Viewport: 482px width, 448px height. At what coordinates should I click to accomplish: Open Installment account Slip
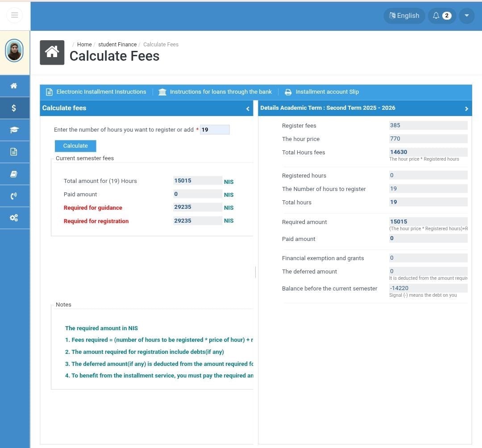(327, 92)
